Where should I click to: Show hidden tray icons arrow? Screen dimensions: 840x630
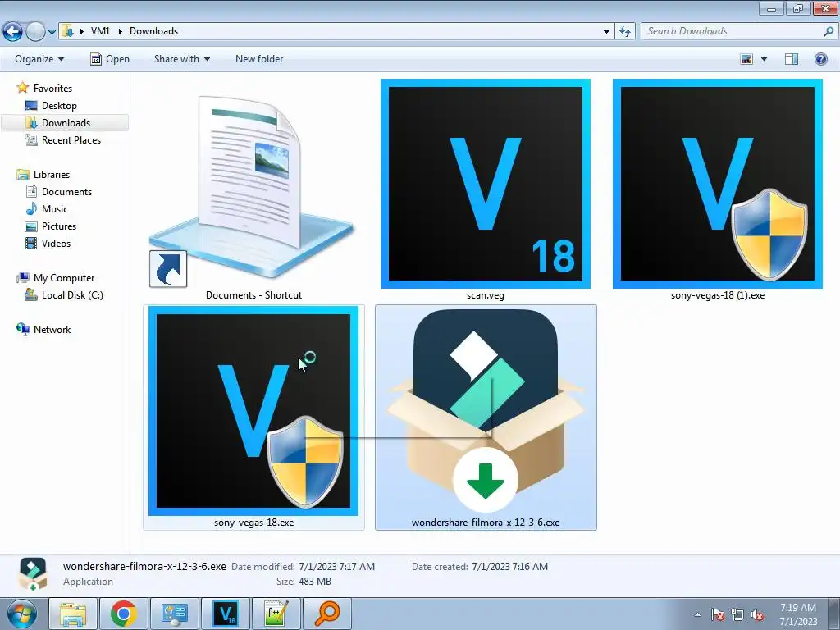697,614
